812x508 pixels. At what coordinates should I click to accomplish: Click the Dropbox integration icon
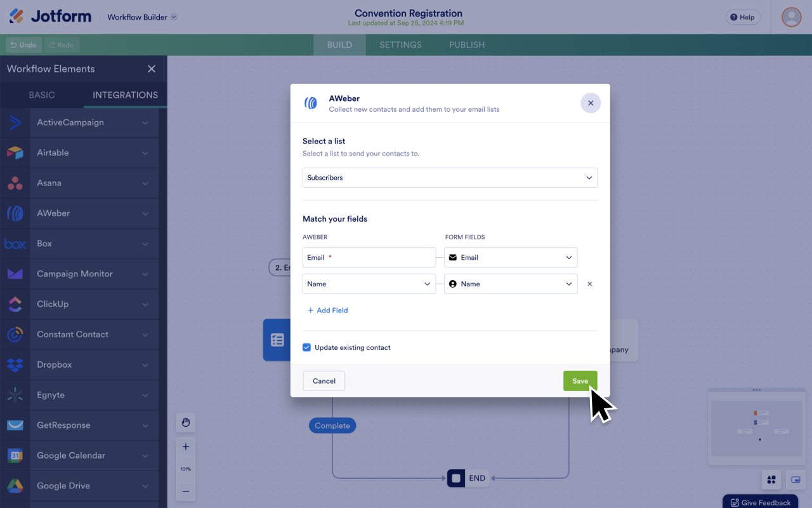point(15,365)
